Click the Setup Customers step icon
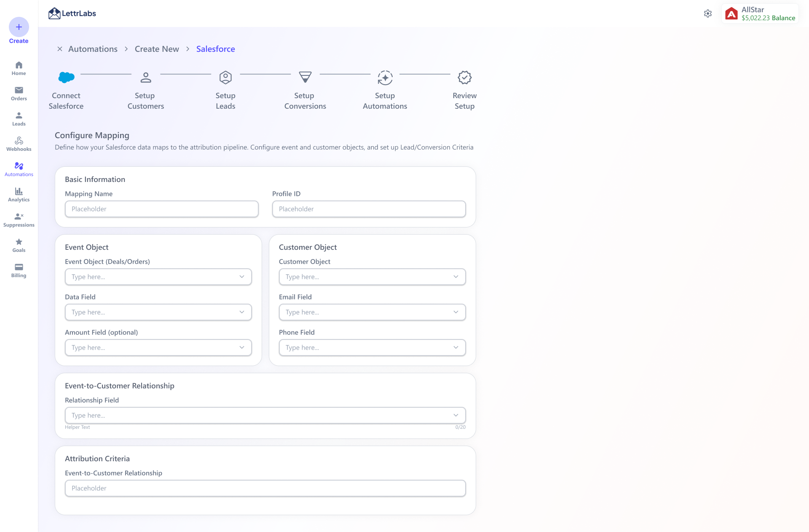The height and width of the screenshot is (532, 809). pos(146,78)
